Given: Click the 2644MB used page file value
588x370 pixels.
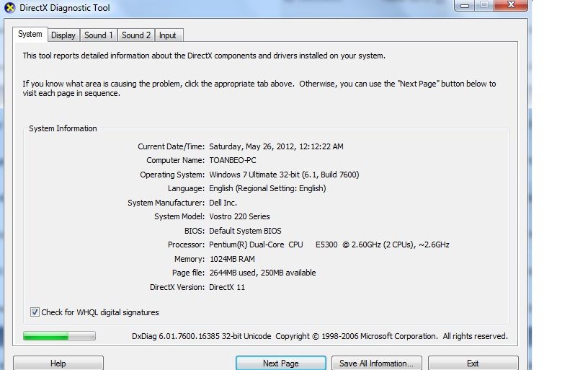Looking at the screenshot, I should tap(262, 273).
